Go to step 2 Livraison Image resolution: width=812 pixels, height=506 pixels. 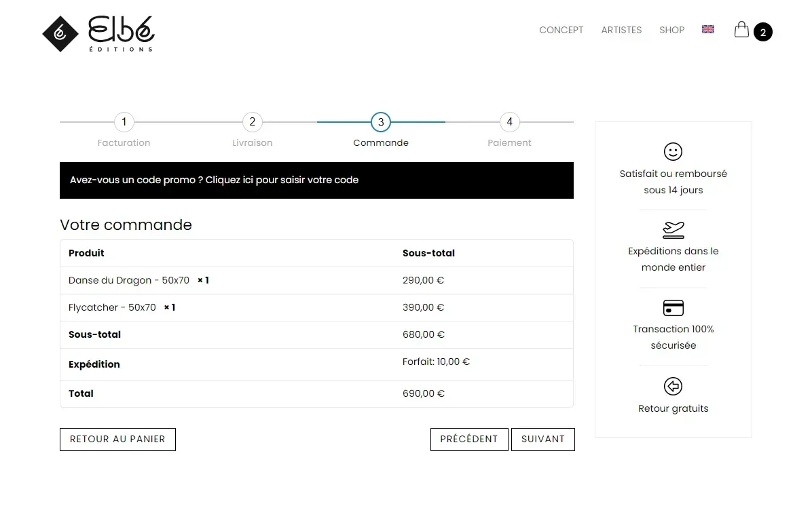252,122
